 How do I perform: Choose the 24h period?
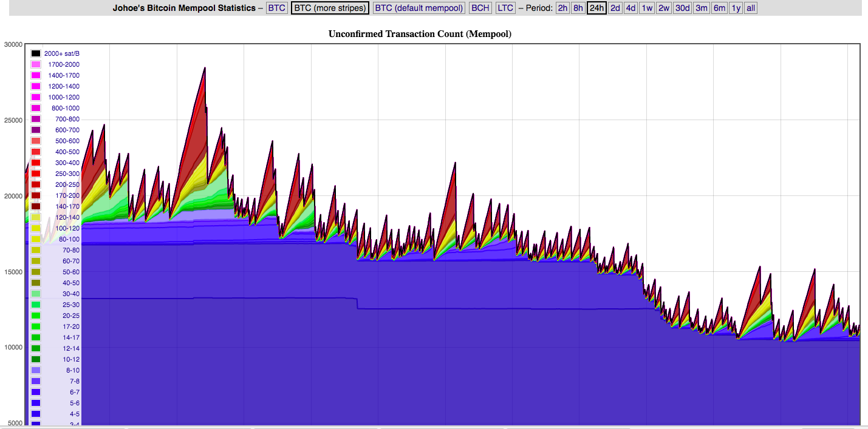[x=596, y=8]
